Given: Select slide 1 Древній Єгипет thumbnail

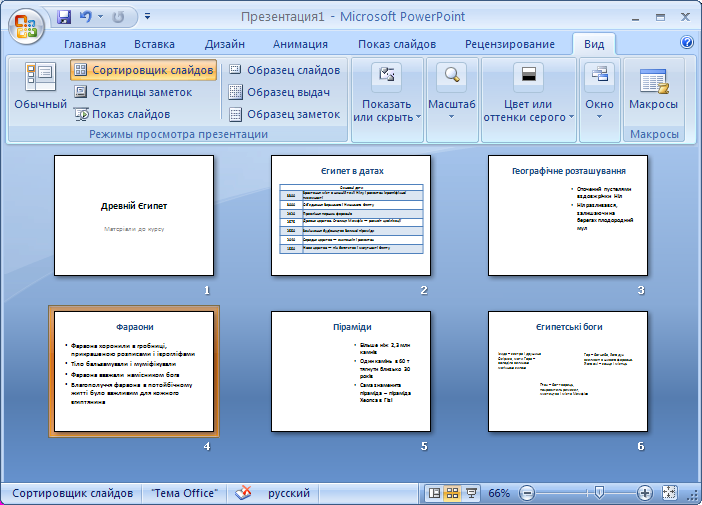Looking at the screenshot, I should click(x=134, y=215).
